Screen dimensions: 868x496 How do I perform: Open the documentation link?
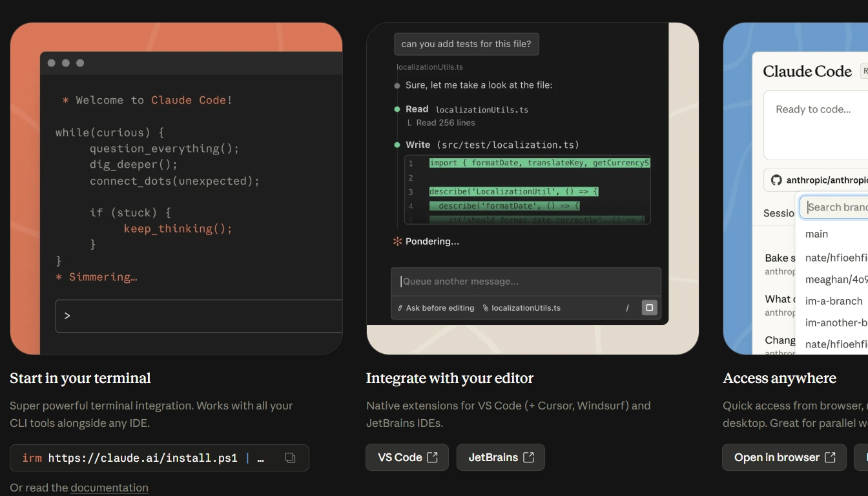pyautogui.click(x=109, y=488)
